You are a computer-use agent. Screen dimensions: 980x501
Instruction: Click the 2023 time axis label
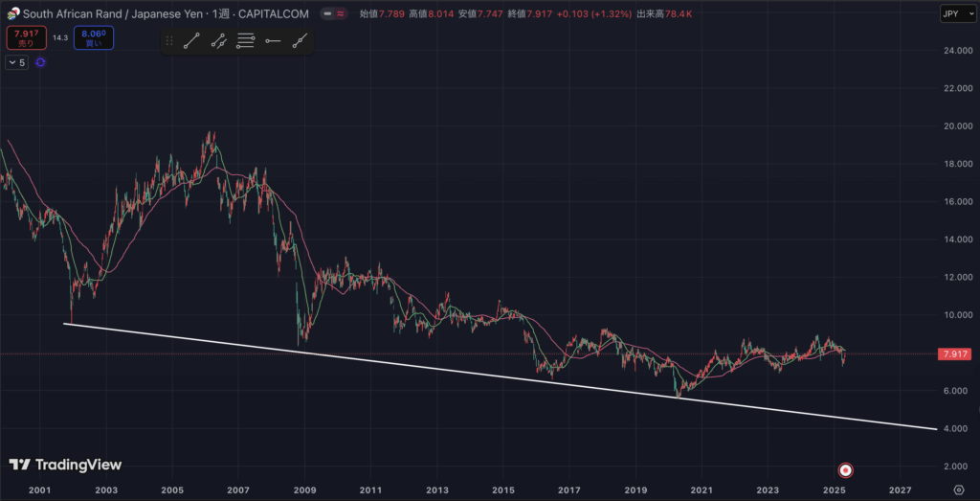pos(768,489)
